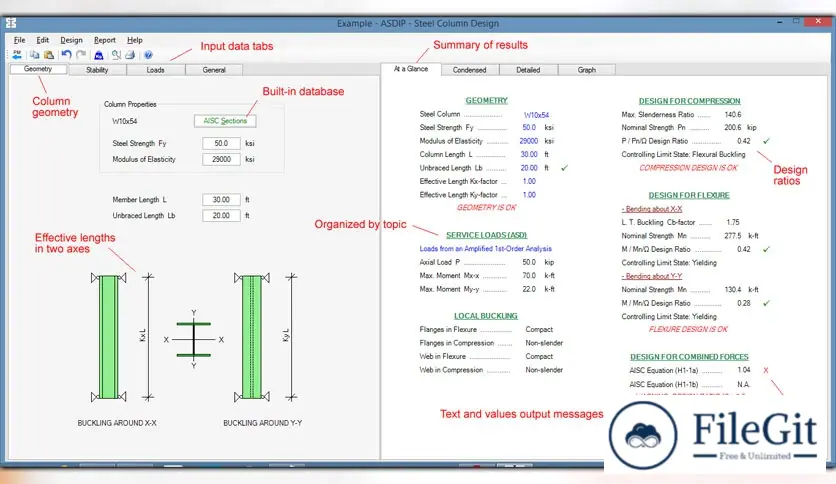This screenshot has width=836, height=484.
Task: Click the L. T. Buckling Cb-factor value 1.75
Action: [733, 222]
